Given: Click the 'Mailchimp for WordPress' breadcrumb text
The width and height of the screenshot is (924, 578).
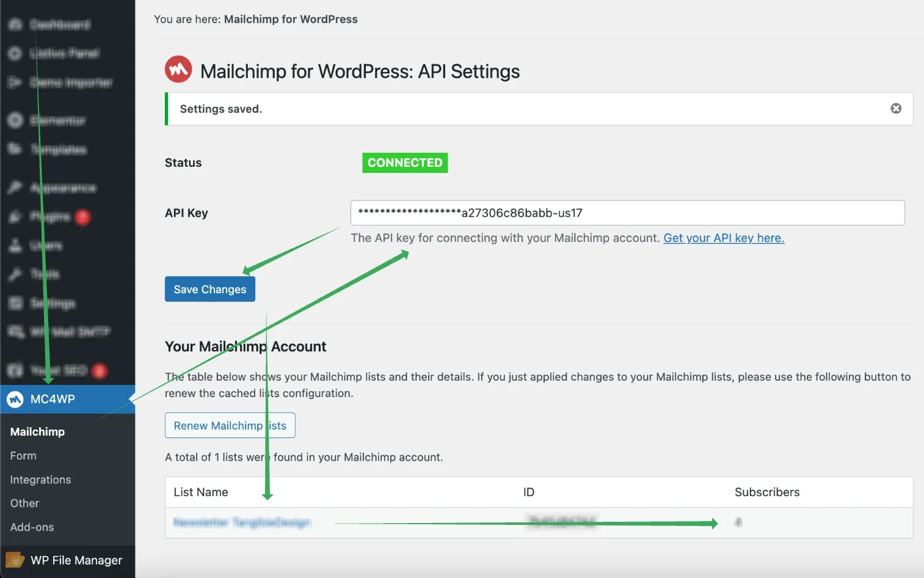Looking at the screenshot, I should 291,19.
